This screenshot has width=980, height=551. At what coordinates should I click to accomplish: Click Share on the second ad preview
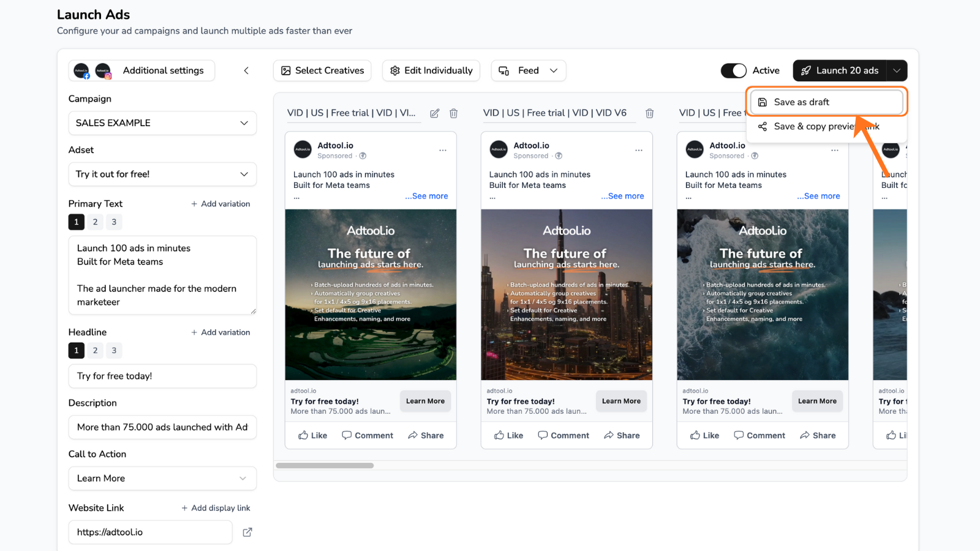click(x=622, y=435)
